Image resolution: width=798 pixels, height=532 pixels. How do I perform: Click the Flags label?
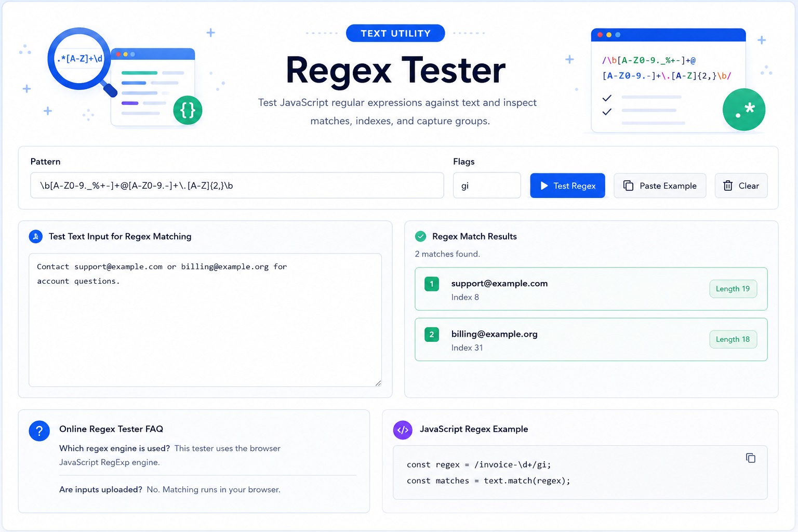[463, 162]
